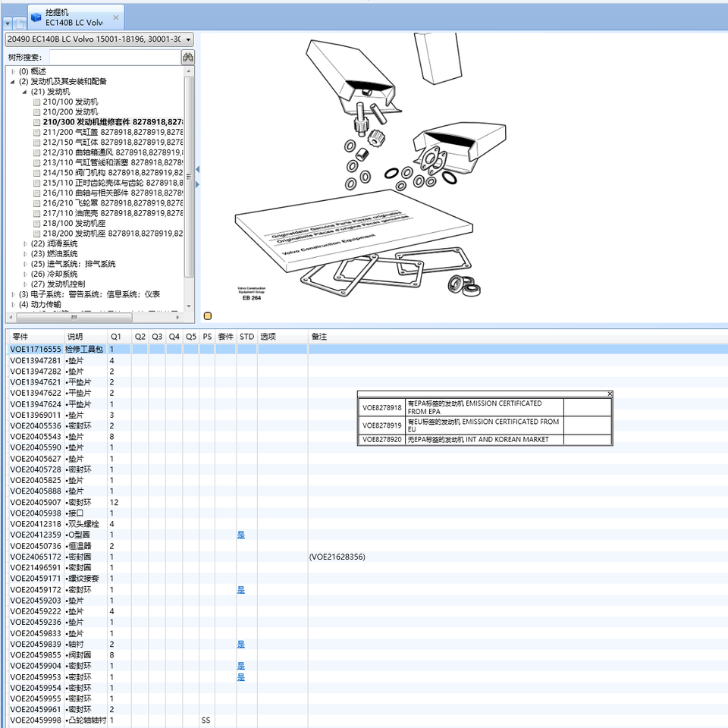Select the VOE11716555 检修工具包 row
The height and width of the screenshot is (728, 728).
(369, 350)
